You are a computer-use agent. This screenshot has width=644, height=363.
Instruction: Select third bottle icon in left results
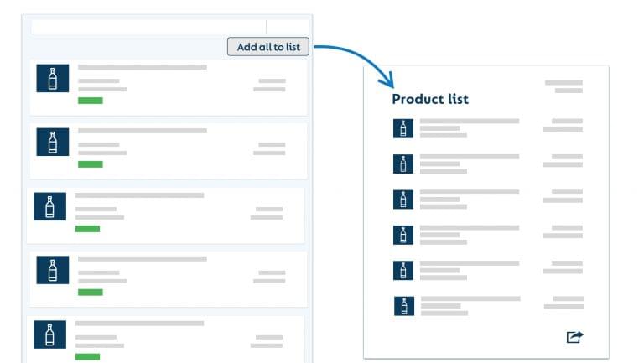(49, 206)
